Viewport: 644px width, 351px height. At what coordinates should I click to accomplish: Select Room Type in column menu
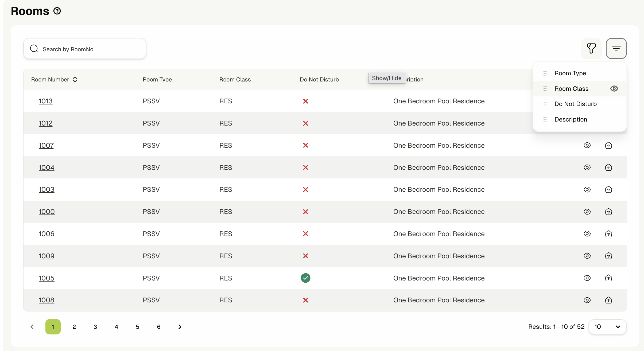tap(570, 73)
